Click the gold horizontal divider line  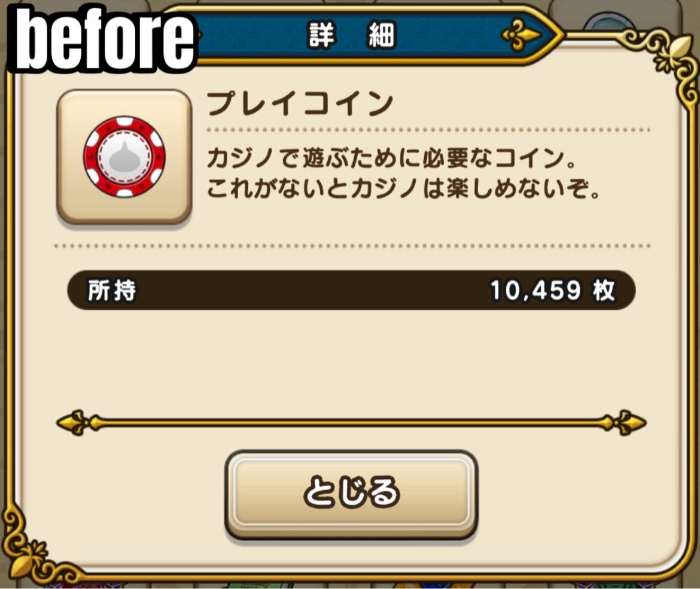click(x=351, y=422)
